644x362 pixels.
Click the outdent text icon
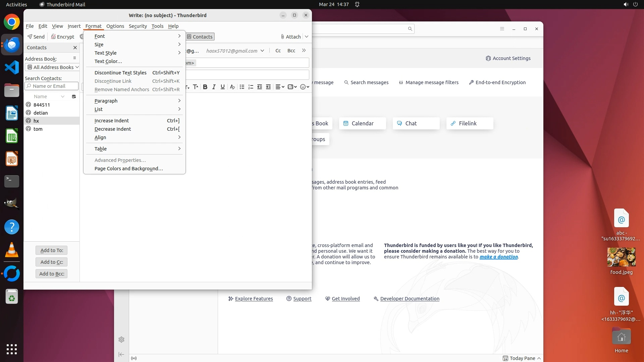click(259, 87)
